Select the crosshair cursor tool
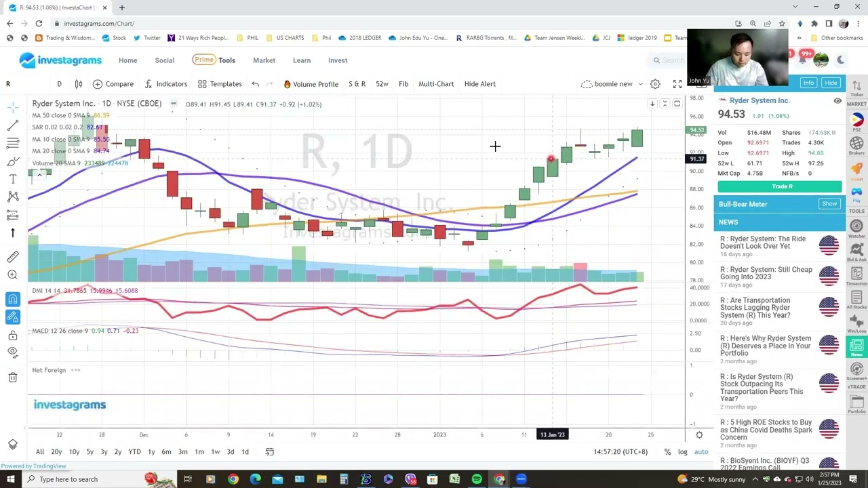The width and height of the screenshot is (868, 488). (12, 107)
